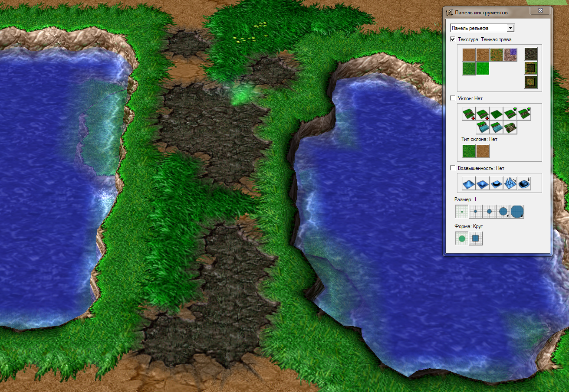This screenshot has height=392, width=569.
Task: Select the plateau height tool
Action: (x=497, y=183)
